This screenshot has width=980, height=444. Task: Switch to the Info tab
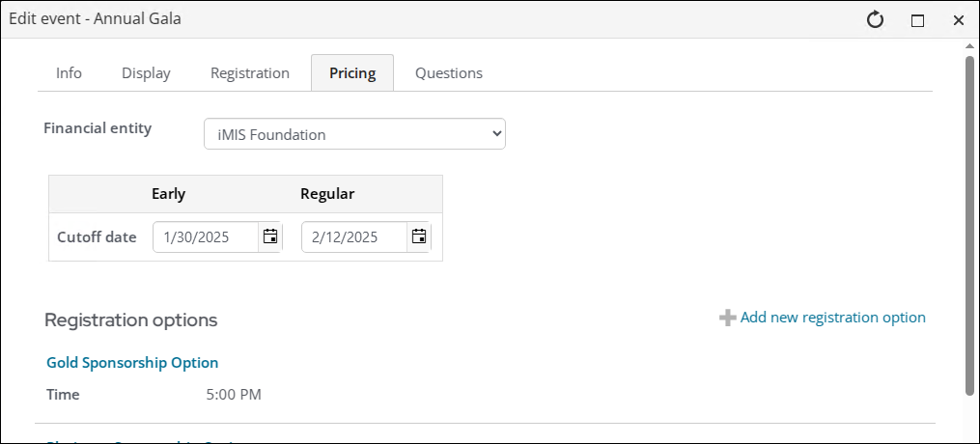coord(69,73)
